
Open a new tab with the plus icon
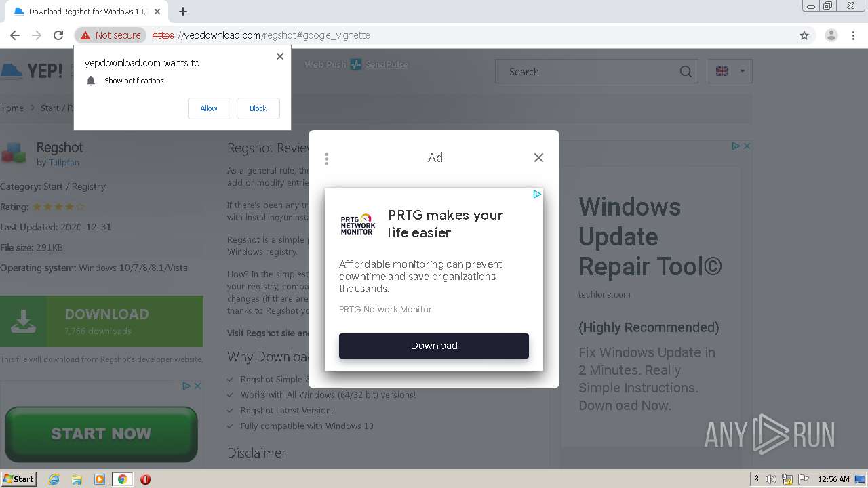(x=183, y=12)
